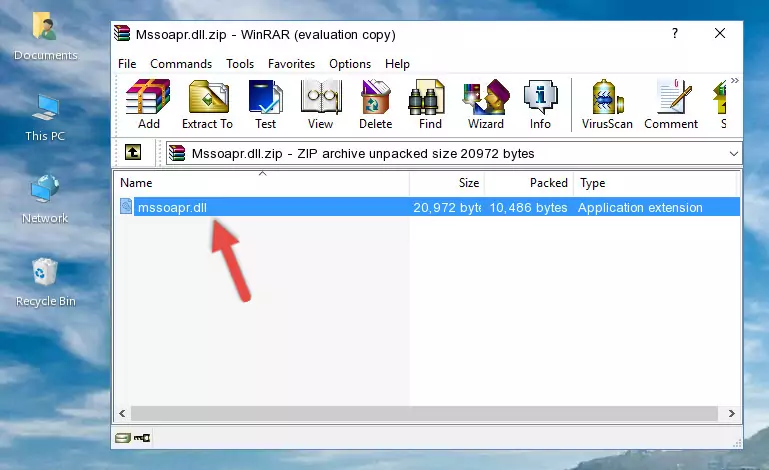Select the Network desktop icon

tap(45, 199)
